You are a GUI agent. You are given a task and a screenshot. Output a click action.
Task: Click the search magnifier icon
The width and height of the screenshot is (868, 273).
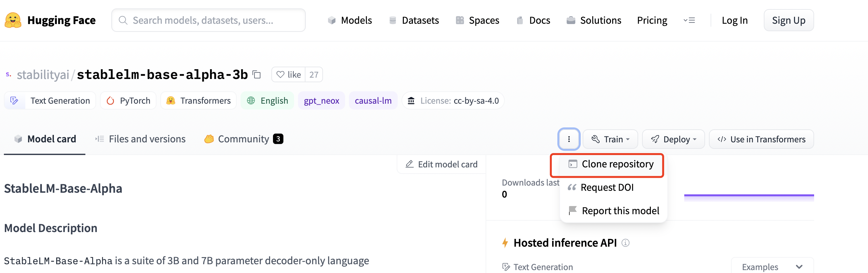[123, 20]
